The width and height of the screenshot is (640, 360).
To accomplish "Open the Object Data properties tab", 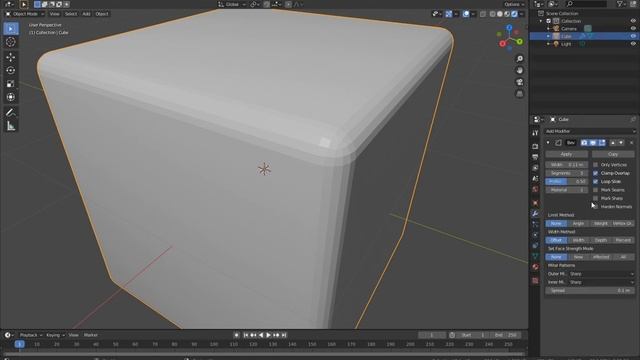I will [x=535, y=256].
